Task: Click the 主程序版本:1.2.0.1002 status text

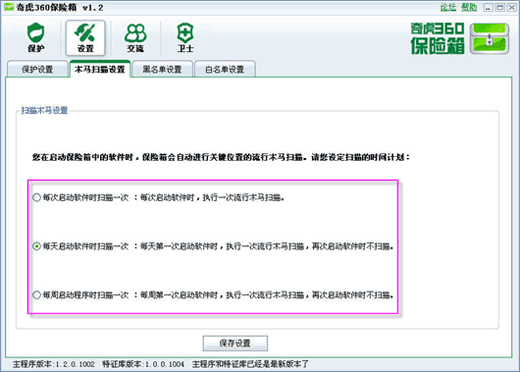Action: pos(54,364)
